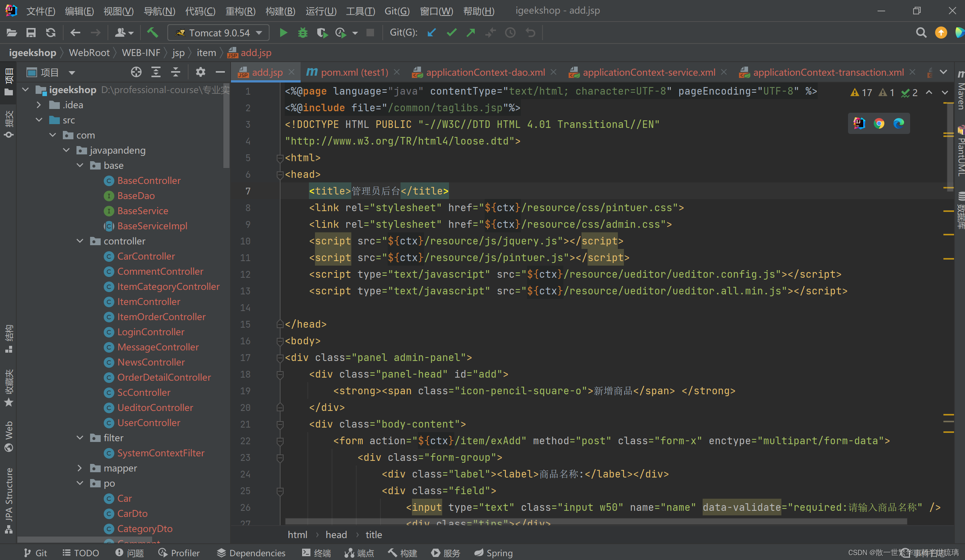Update project with the blue Git arrow
This screenshot has height=560, width=965.
(432, 33)
